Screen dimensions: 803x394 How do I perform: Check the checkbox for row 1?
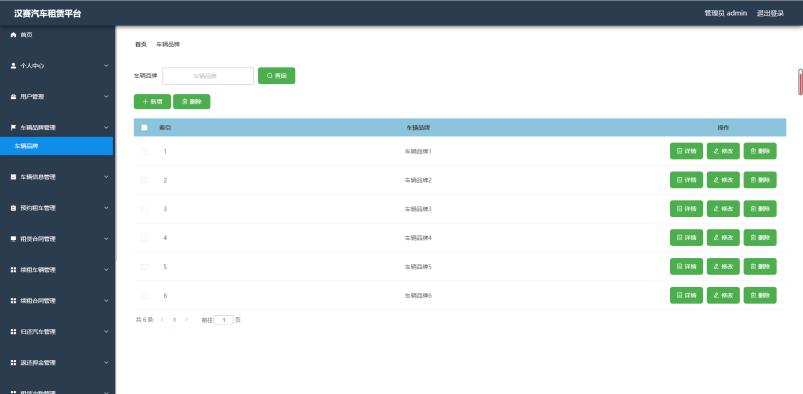click(x=144, y=151)
